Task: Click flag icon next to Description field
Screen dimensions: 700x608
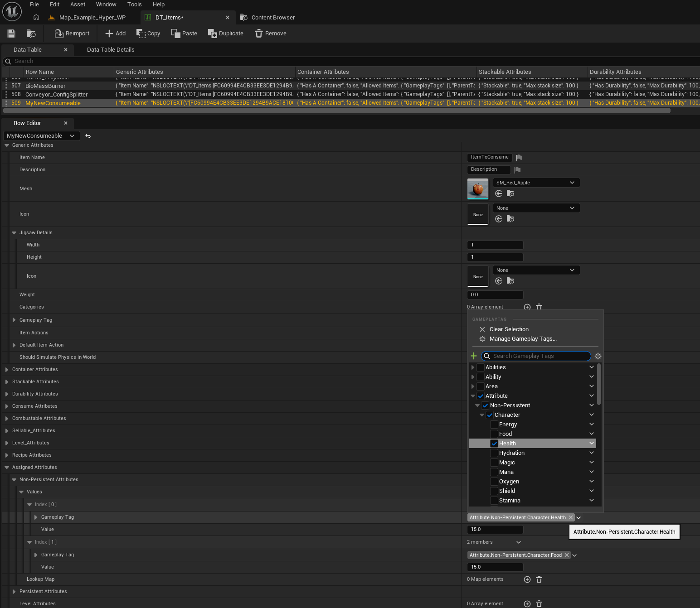Action: pos(517,170)
